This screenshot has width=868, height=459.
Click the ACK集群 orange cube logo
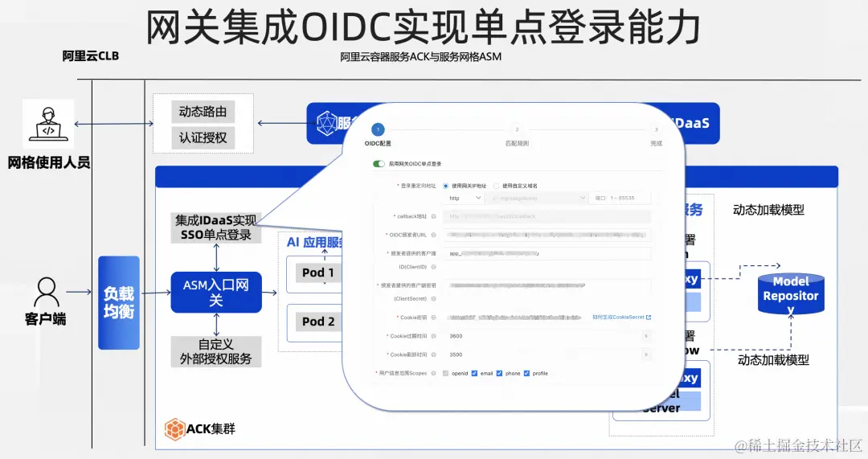click(x=174, y=429)
